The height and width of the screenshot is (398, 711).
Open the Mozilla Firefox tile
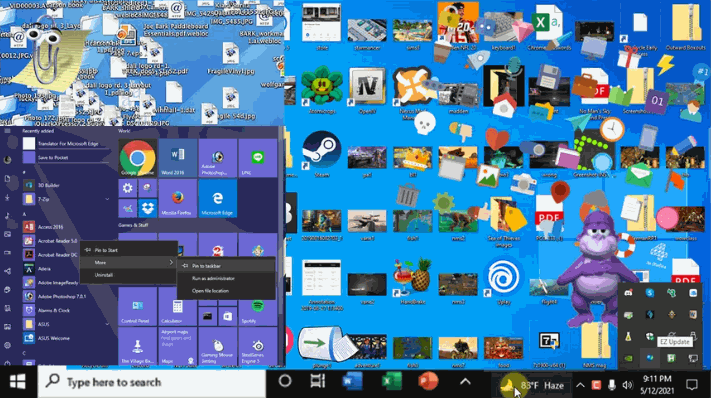(x=177, y=198)
